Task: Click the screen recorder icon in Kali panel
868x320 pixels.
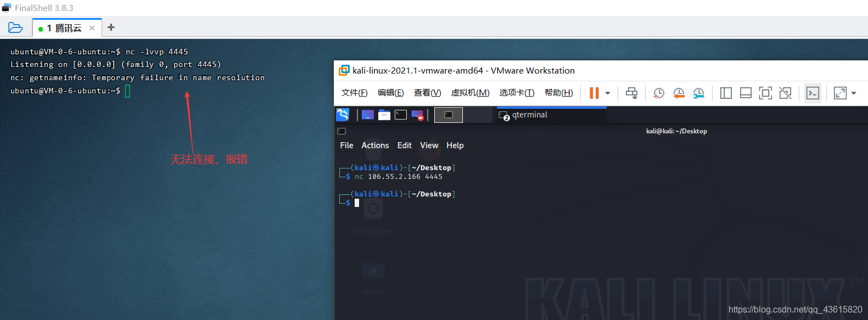Action: [x=418, y=115]
